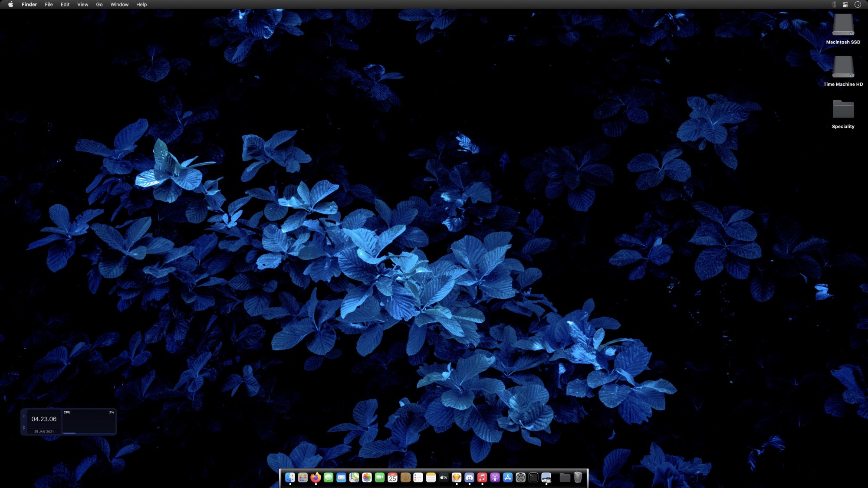Open System Preferences from Dock

pyautogui.click(x=520, y=478)
